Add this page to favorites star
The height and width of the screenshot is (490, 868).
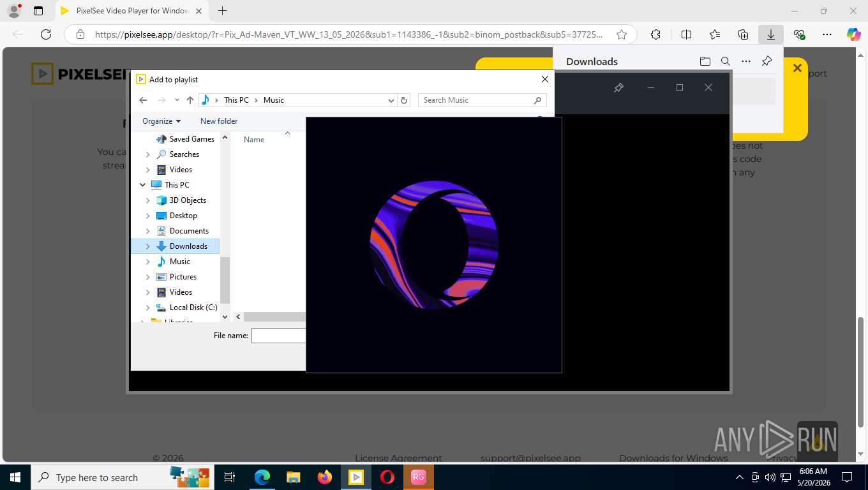(621, 34)
